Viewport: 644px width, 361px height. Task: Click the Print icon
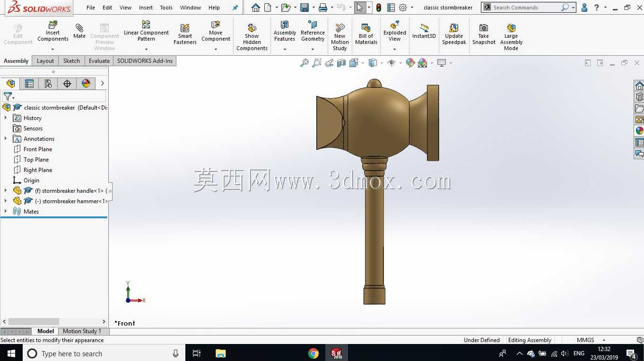click(x=323, y=8)
